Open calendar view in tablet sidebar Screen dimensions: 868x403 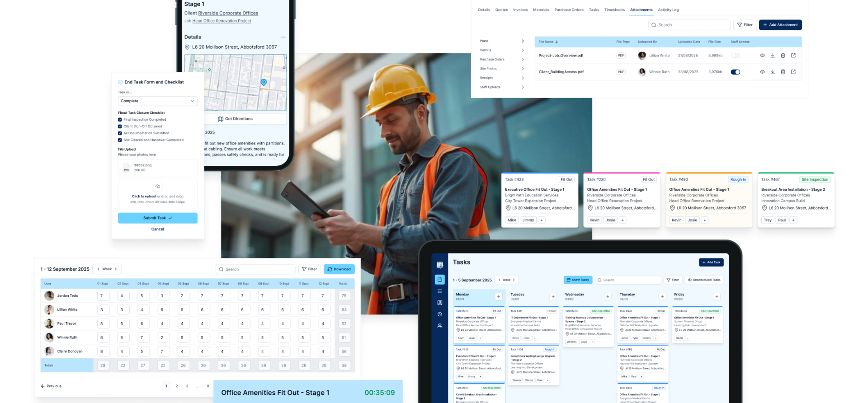pyautogui.click(x=440, y=280)
